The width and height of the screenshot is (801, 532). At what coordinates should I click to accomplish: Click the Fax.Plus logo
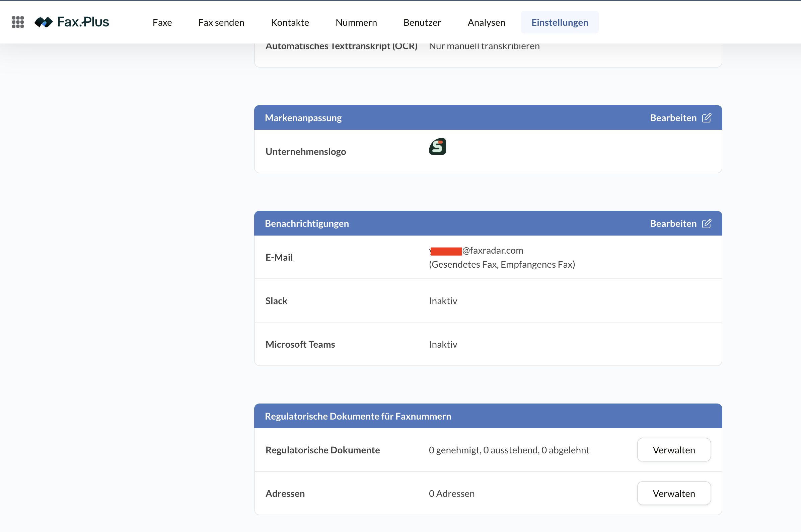(x=72, y=22)
